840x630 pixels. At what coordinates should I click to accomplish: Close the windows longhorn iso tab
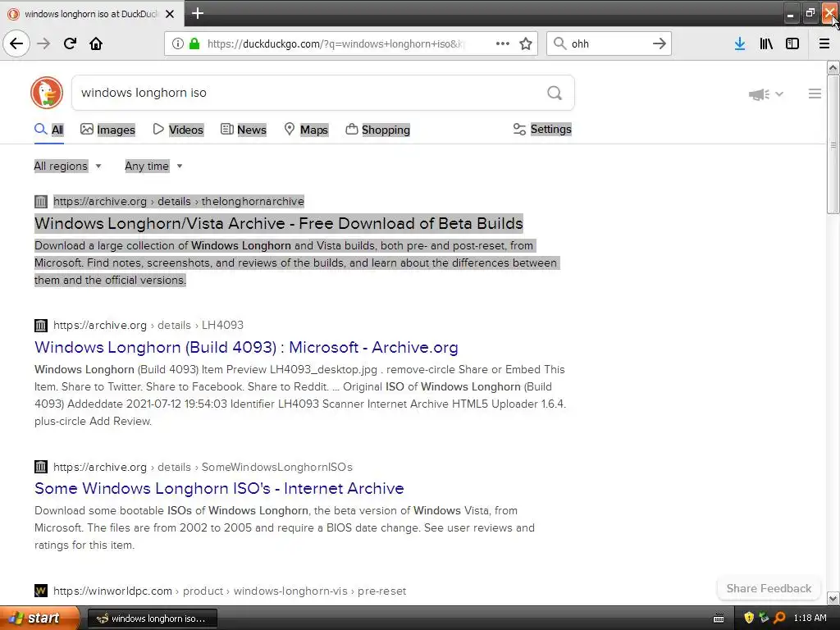(170, 14)
